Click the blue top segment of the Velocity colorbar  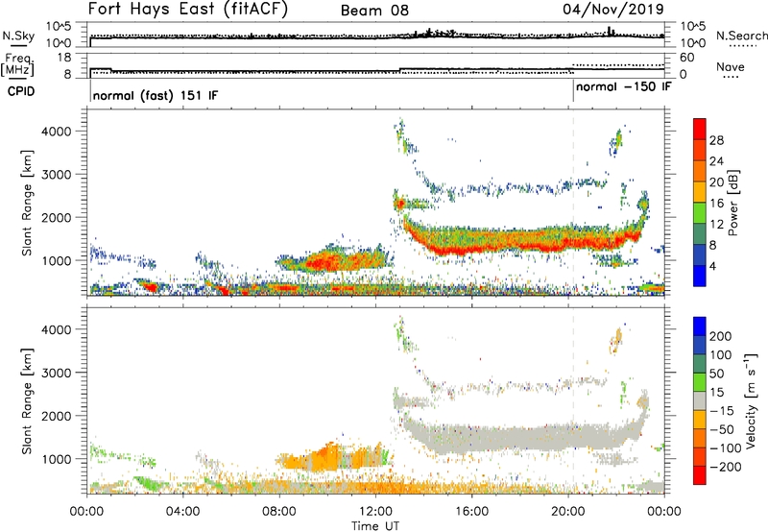700,326
